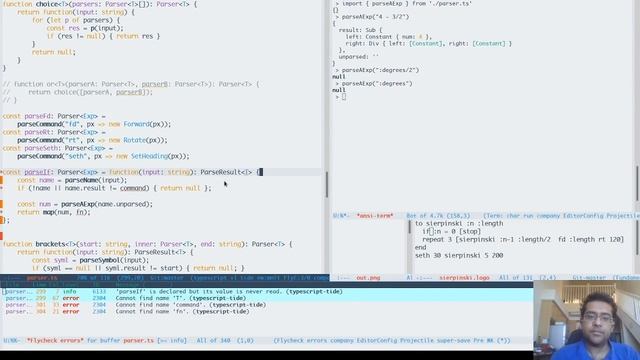Select the out.png buffer name in mode line
The image size is (640, 360).
[x=368, y=278]
